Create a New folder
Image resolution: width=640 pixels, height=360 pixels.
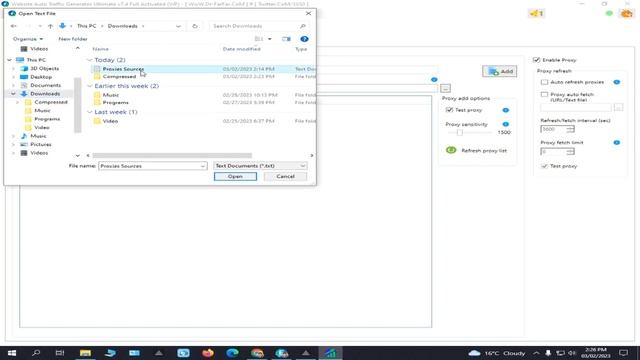click(x=73, y=39)
